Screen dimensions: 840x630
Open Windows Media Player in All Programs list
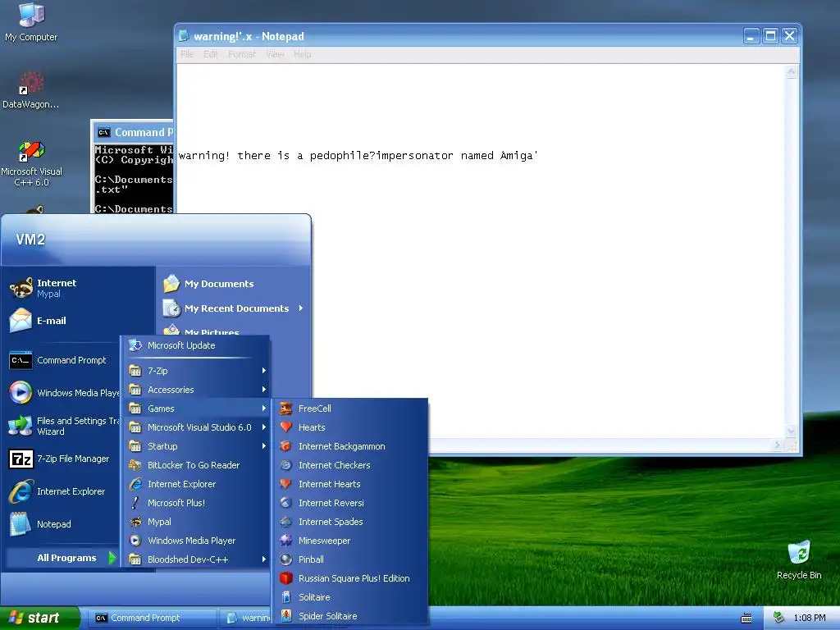tap(195, 541)
